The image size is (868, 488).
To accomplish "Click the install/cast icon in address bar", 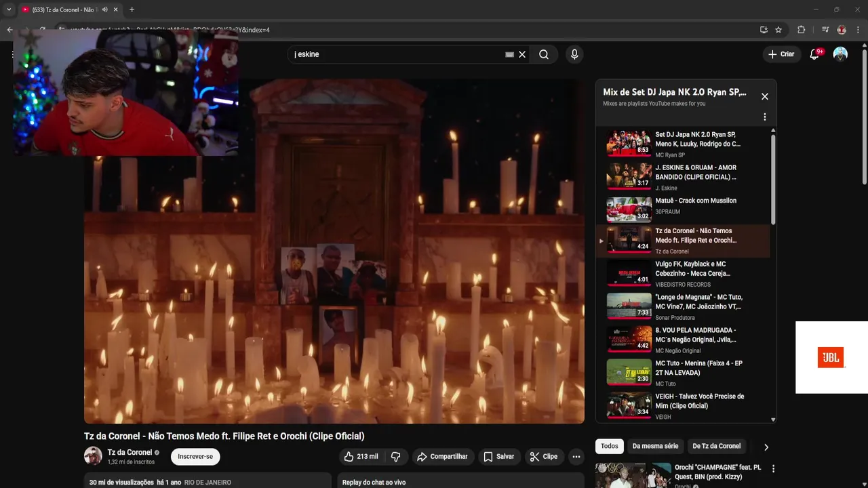I will (764, 30).
